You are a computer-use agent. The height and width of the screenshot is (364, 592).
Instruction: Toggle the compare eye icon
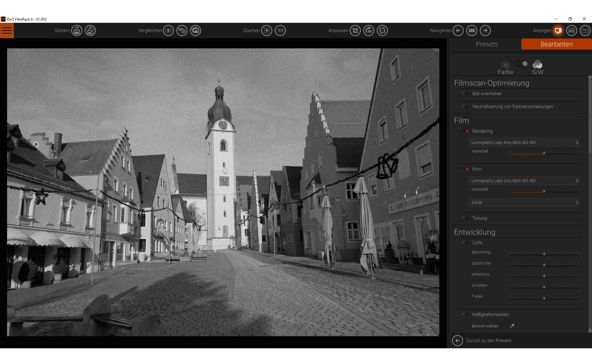168,30
